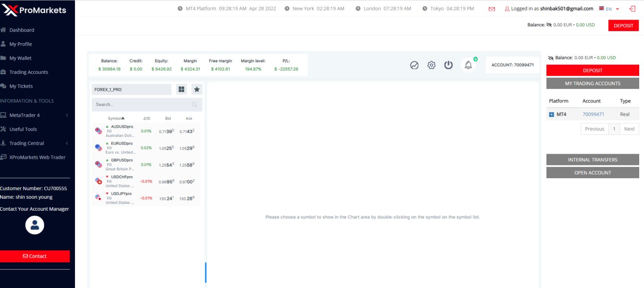The width and height of the screenshot is (644, 288).
Task: Focus the symbol Search field
Action: 147,105
